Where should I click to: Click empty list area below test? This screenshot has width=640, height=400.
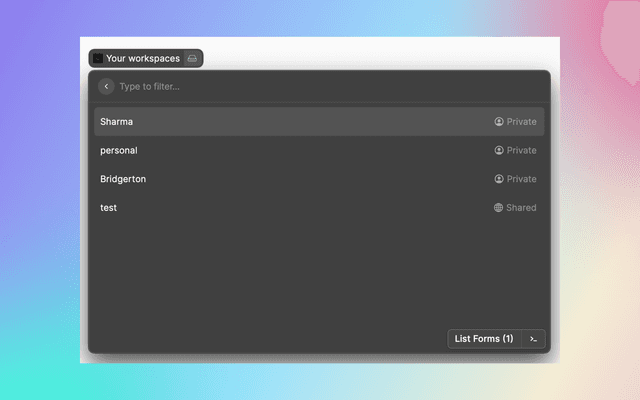click(x=320, y=270)
